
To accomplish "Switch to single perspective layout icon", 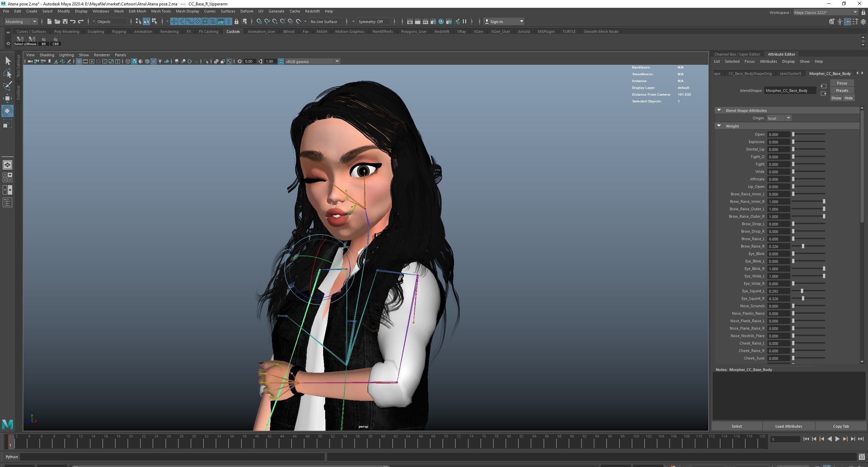I will pyautogui.click(x=7, y=165).
